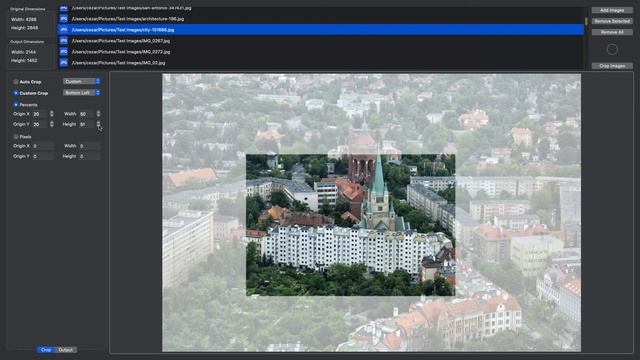Click the Percents Height stepper
The height and width of the screenshot is (360, 640).
coord(98,124)
